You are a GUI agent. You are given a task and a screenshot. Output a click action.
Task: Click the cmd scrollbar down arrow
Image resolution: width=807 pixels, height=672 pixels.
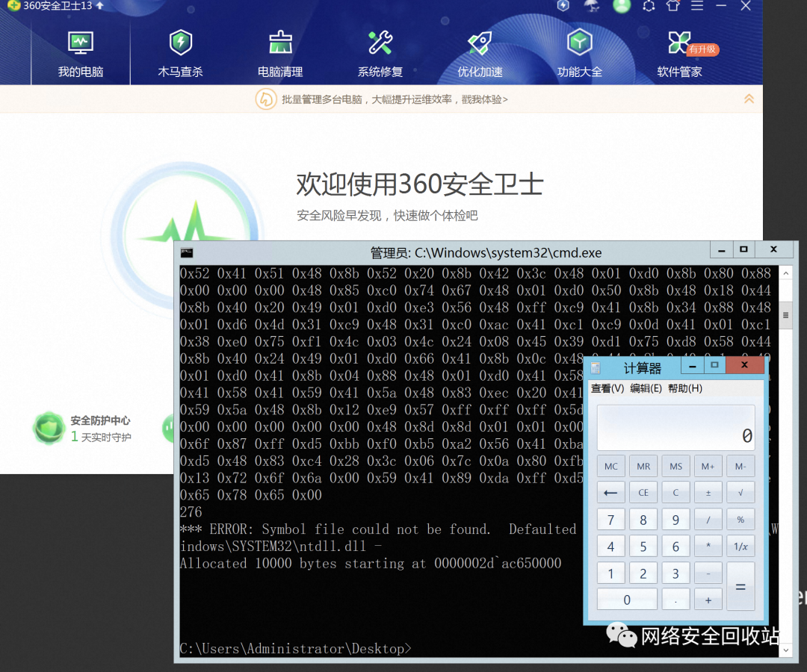785,650
